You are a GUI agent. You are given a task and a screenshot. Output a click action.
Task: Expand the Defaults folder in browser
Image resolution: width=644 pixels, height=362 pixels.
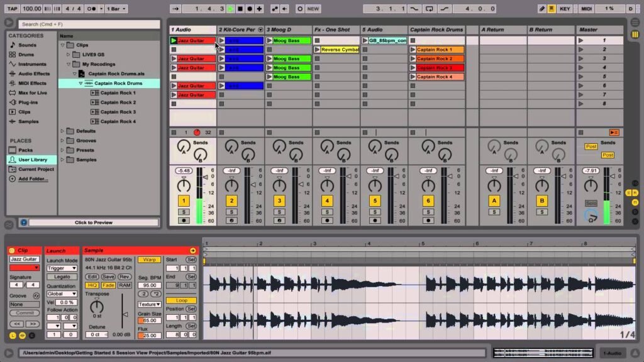pyautogui.click(x=63, y=131)
